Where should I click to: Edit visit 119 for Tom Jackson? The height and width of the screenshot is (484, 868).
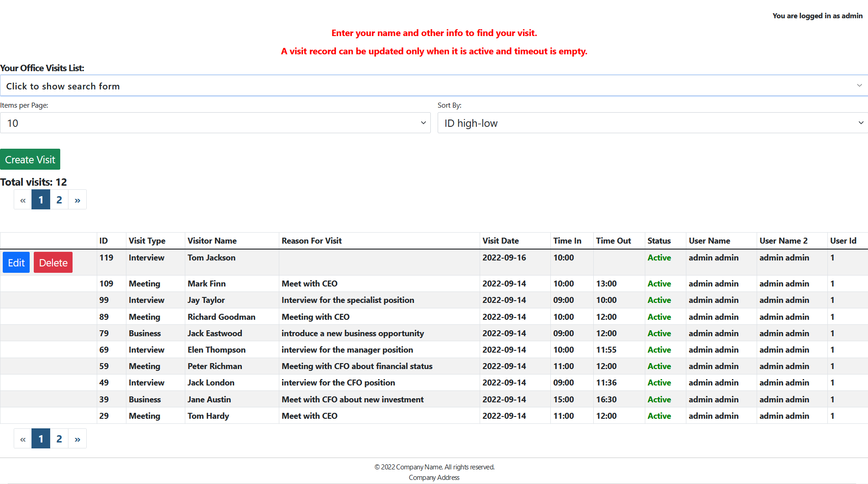pos(16,263)
